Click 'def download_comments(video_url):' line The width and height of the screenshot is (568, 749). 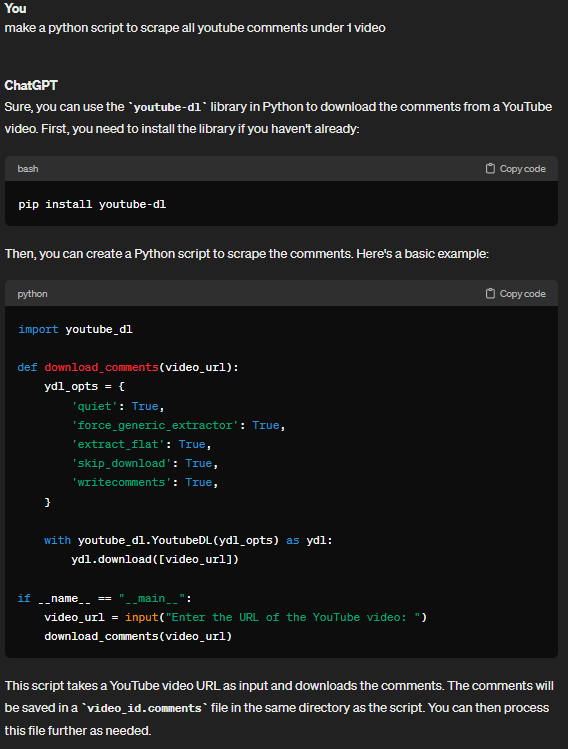coord(128,367)
